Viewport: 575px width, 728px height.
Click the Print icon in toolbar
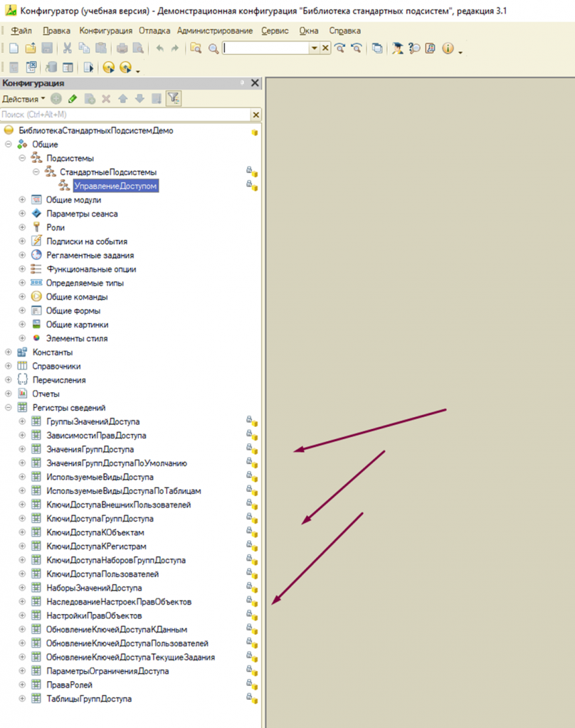(122, 48)
